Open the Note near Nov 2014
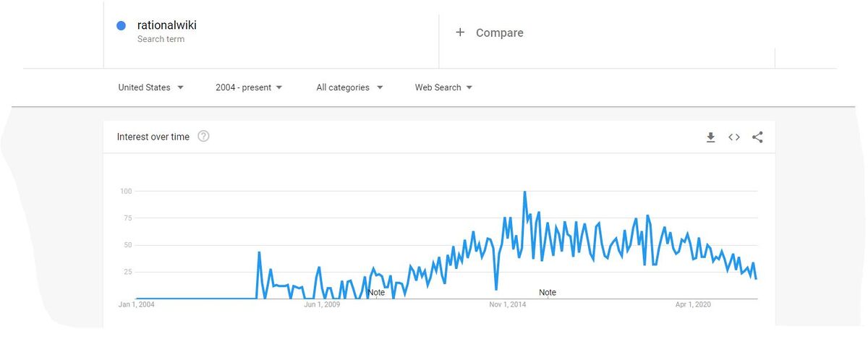Image resolution: width=868 pixels, height=339 pixels. (x=548, y=293)
